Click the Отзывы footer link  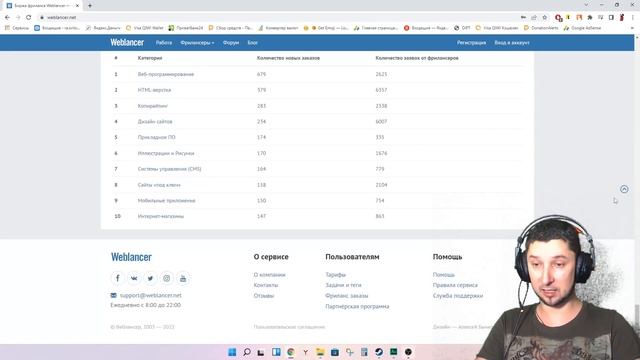tap(264, 296)
